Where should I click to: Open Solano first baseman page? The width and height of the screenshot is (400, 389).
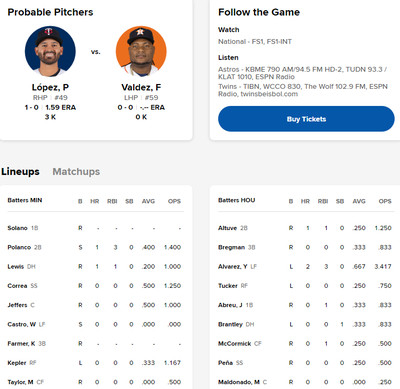coord(17,228)
